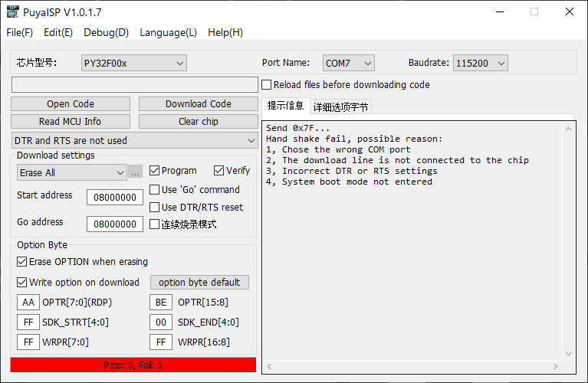Viewport: 588px width, 383px height.
Task: Click the Start address input field
Action: point(115,197)
